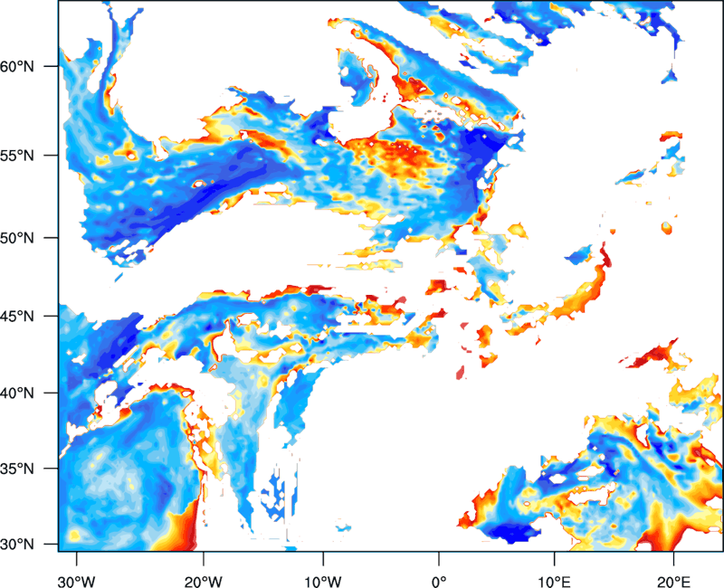
Task: Click the 20°W longitude label
Action: click(x=204, y=582)
